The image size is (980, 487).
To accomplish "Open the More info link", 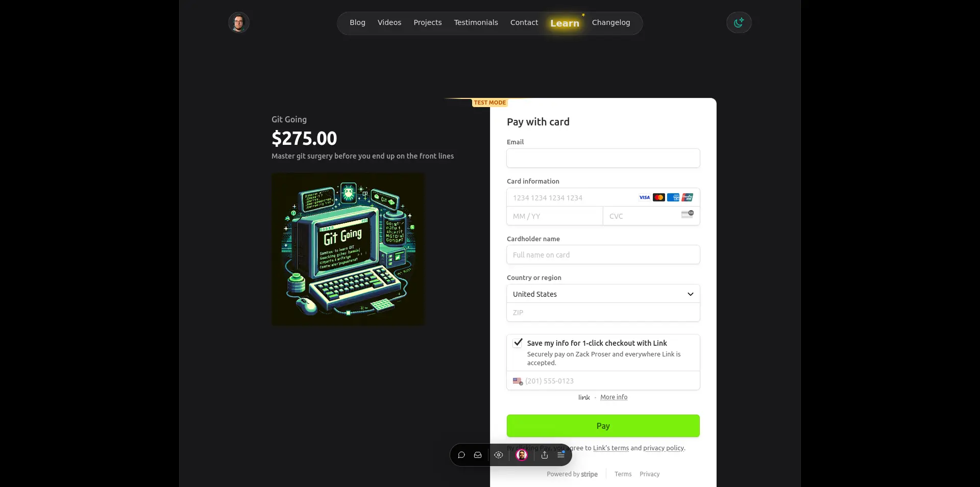I will 614,397.
